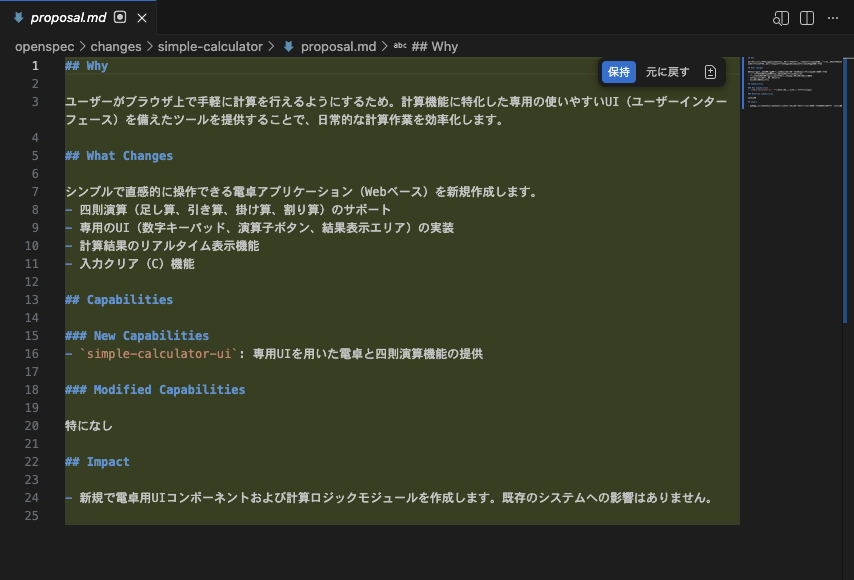Toggle the diff view icon beside 元に戻す
The image size is (854, 580).
click(710, 72)
